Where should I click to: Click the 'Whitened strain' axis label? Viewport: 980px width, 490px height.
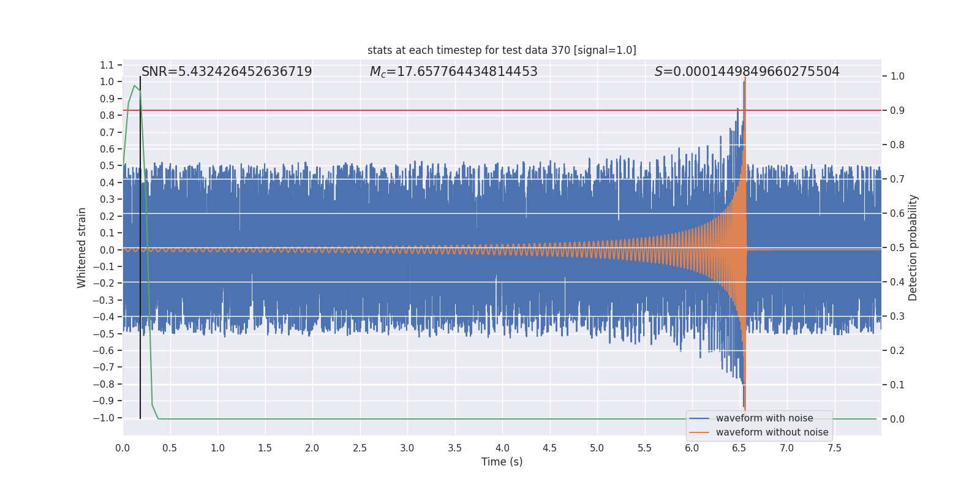pos(82,247)
